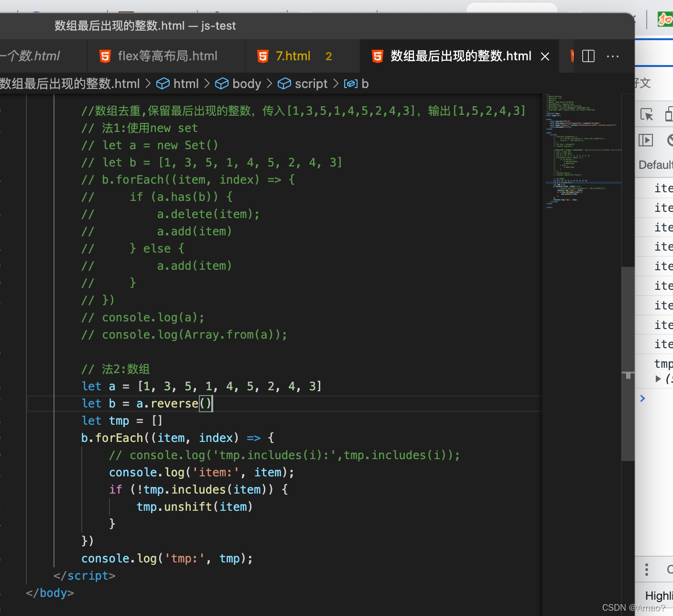The width and height of the screenshot is (673, 616).
Task: Select the 数组最后出现的整数.html tab
Action: tap(460, 56)
